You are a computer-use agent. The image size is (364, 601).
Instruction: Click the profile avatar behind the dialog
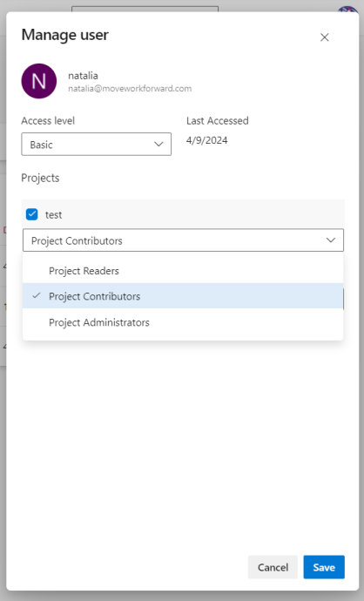tap(347, 10)
